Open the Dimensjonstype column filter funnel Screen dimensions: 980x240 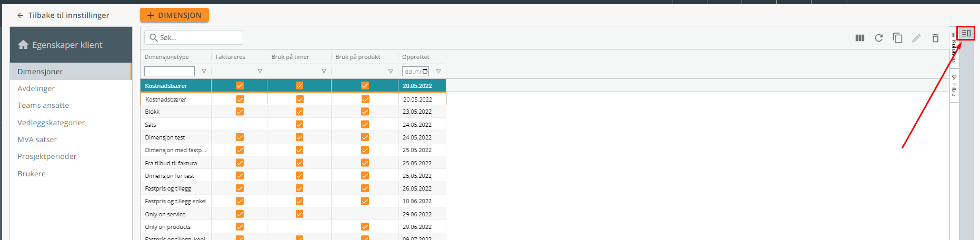204,72
